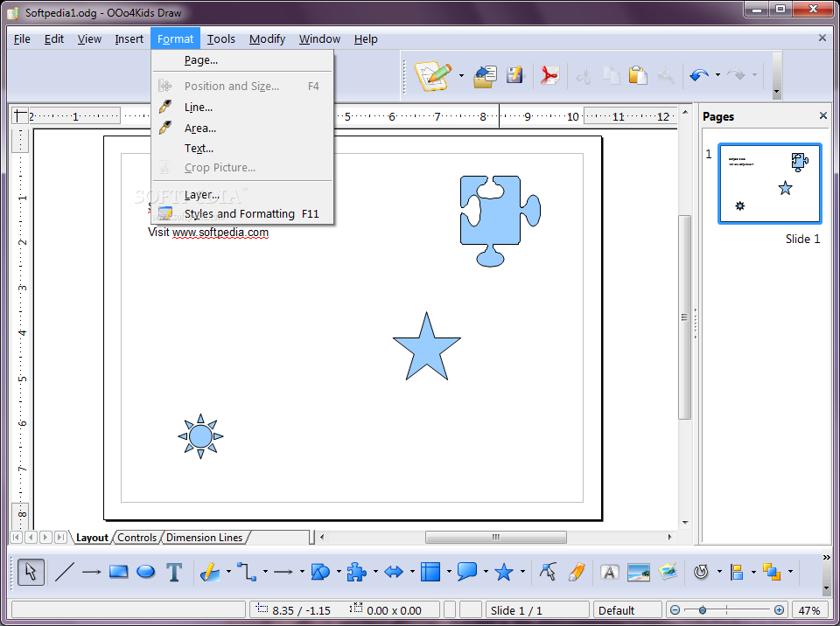840x626 pixels.
Task: Select the Stars shapes tool
Action: point(504,572)
